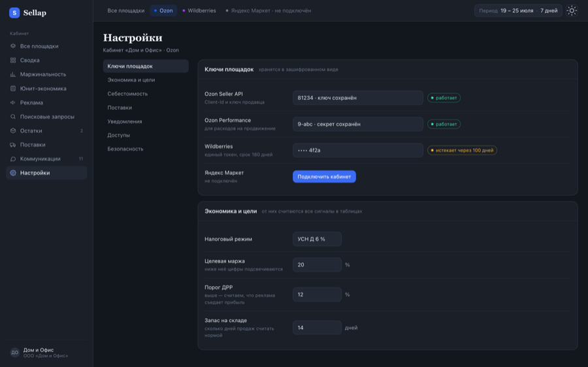Open the Себестоимость settings section
588x367 pixels.
click(146, 94)
